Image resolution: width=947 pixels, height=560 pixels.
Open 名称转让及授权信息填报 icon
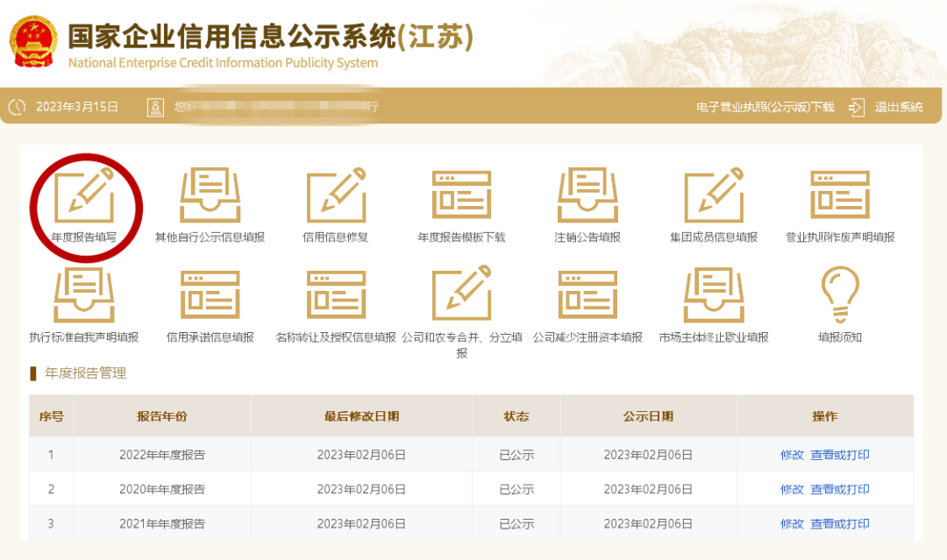pyautogui.click(x=336, y=295)
